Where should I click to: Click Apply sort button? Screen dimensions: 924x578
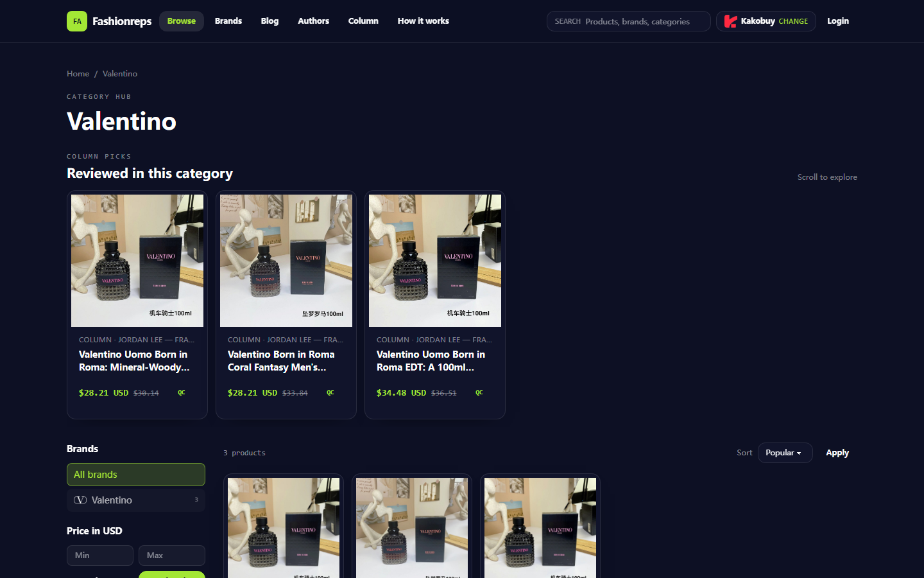click(837, 453)
